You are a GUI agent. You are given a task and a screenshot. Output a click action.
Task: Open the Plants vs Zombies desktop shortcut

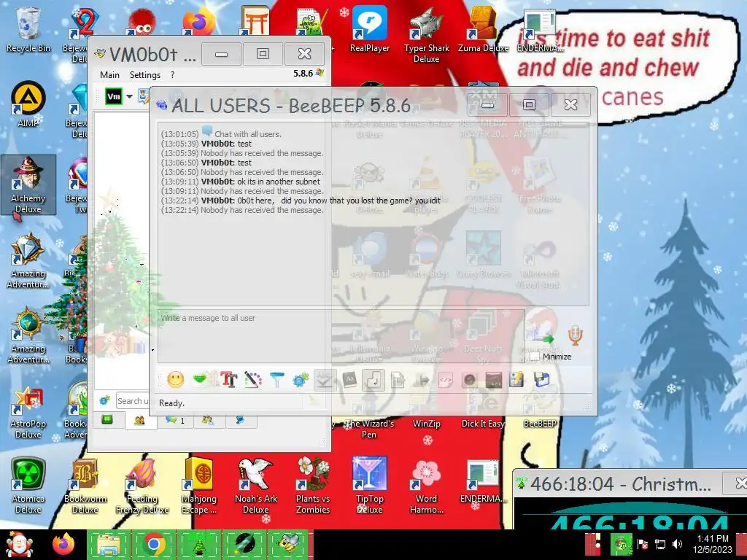pos(313,486)
